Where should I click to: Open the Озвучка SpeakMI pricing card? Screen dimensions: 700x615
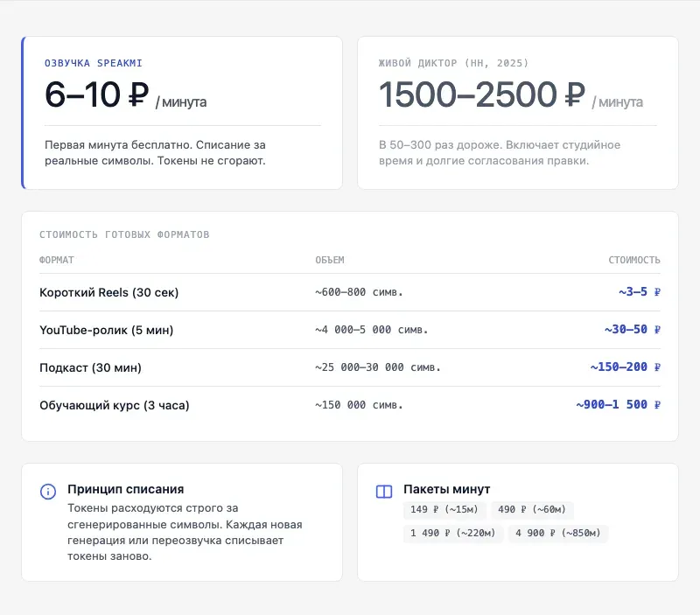[182, 113]
